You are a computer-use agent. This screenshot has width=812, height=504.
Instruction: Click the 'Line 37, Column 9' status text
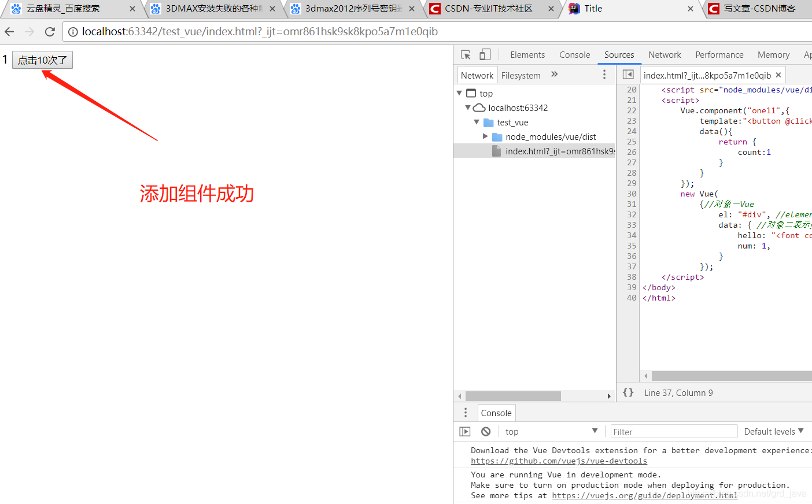tap(678, 392)
